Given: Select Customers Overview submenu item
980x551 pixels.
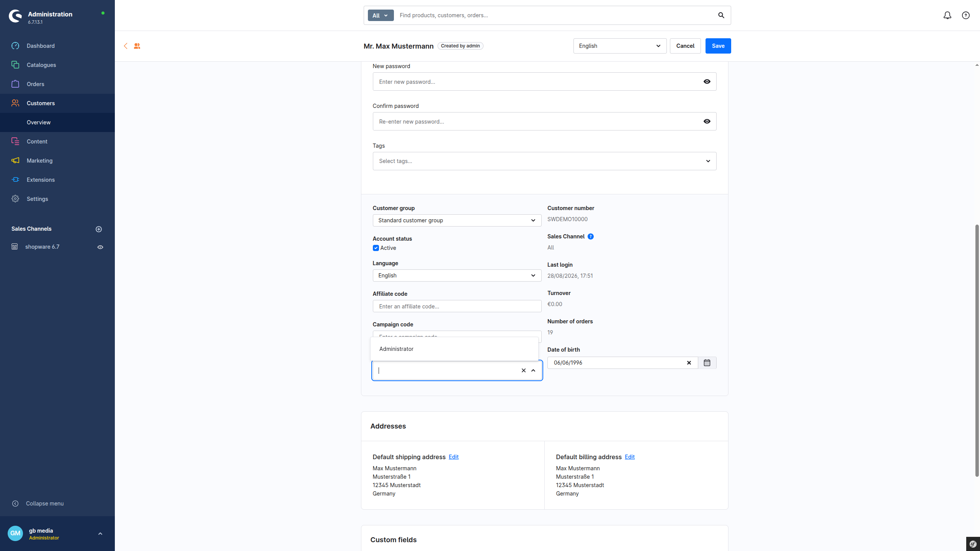Looking at the screenshot, I should pyautogui.click(x=57, y=122).
